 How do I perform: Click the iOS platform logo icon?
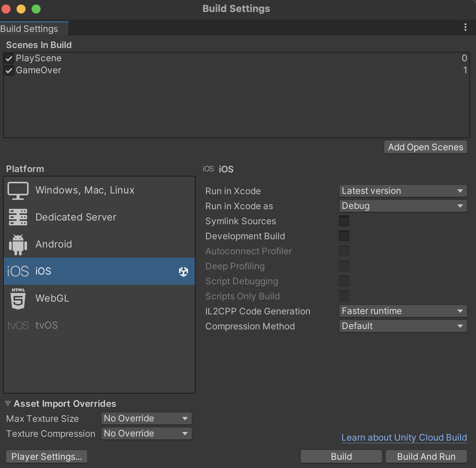coord(18,271)
